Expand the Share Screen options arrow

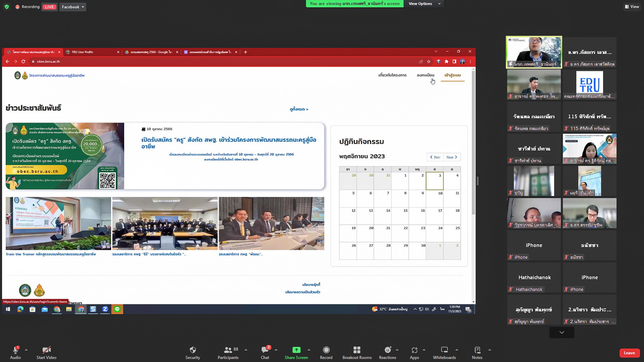coord(309,350)
